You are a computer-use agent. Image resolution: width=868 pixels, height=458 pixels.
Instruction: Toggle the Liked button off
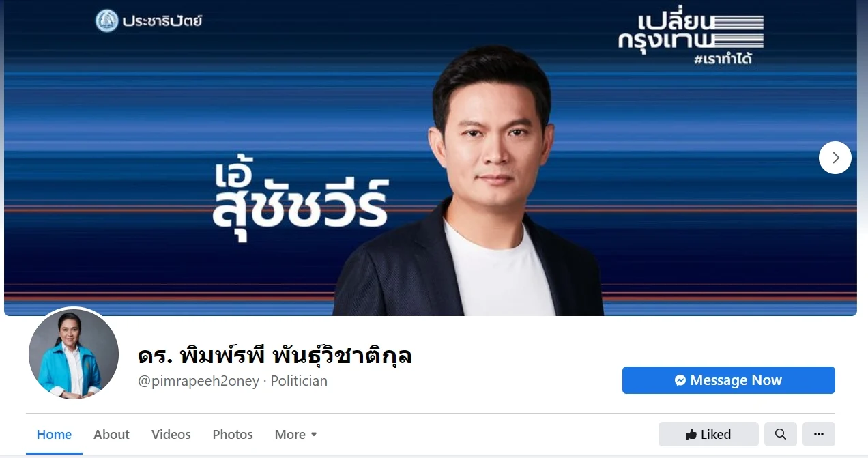[x=708, y=434]
